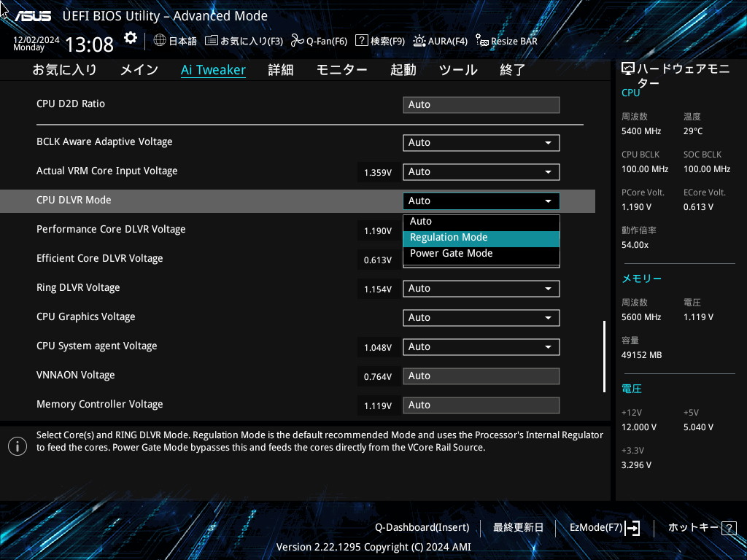This screenshot has width=747, height=560.
Task: Click the CPU D2D Ratio input field
Action: pos(481,105)
